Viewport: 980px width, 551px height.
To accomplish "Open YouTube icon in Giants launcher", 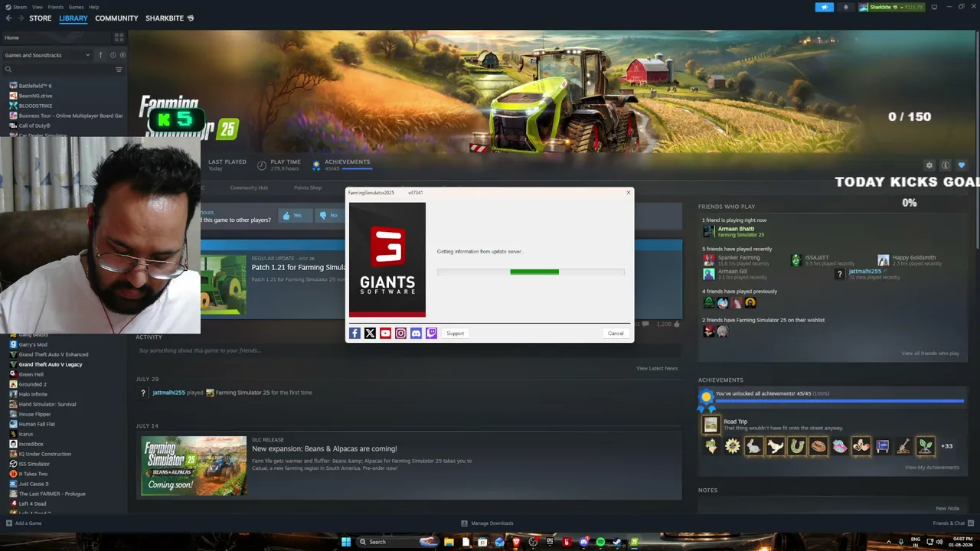I will [x=385, y=334].
